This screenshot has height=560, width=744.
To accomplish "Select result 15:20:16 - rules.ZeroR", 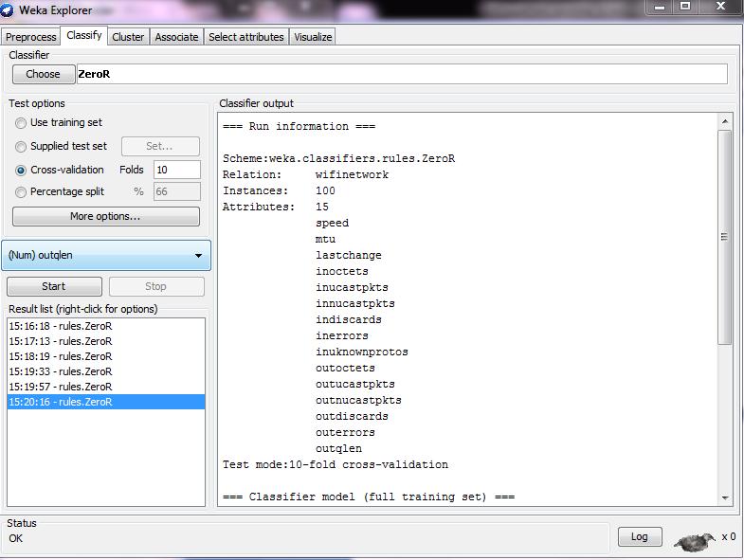I will pyautogui.click(x=106, y=402).
